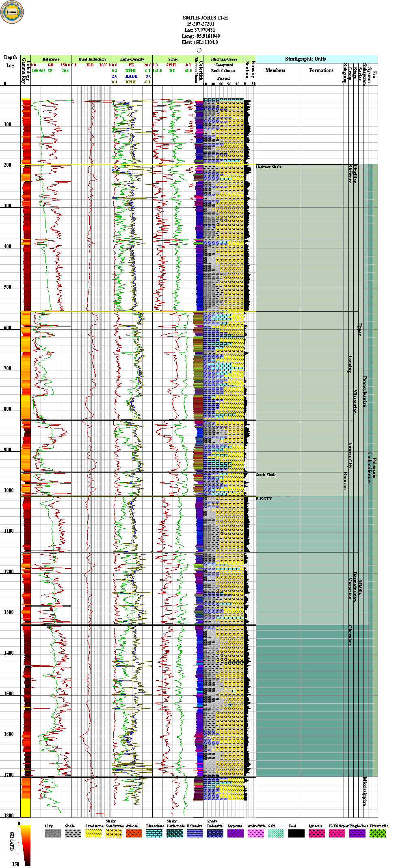Select the Shale lithology legend swatch

[73, 833]
